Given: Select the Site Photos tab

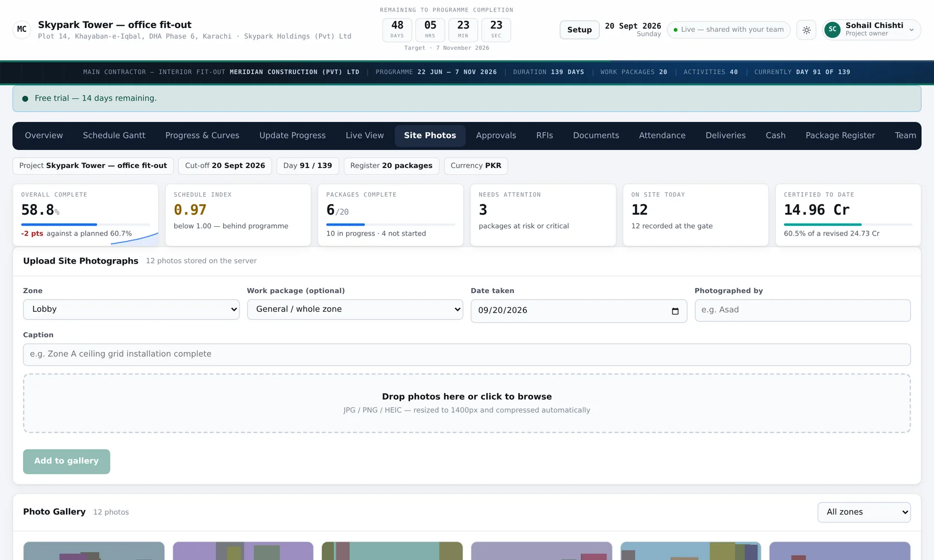Looking at the screenshot, I should [x=430, y=136].
